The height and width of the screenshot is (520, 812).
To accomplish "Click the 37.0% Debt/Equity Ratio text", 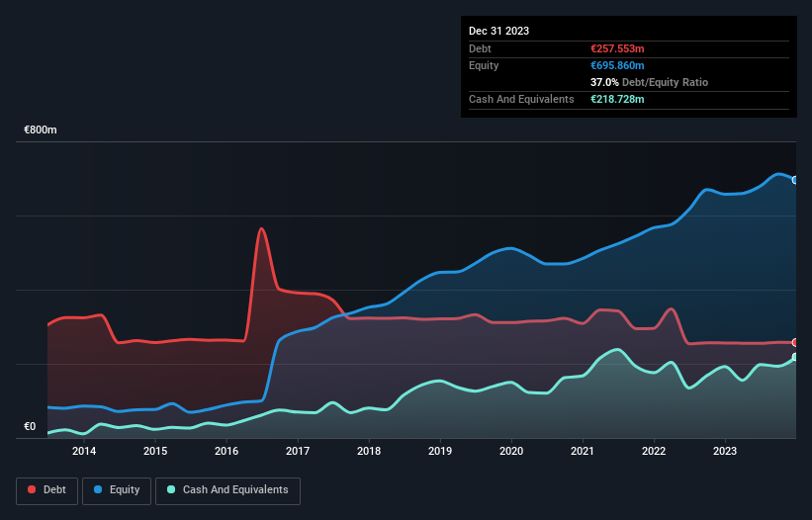I will click(649, 82).
